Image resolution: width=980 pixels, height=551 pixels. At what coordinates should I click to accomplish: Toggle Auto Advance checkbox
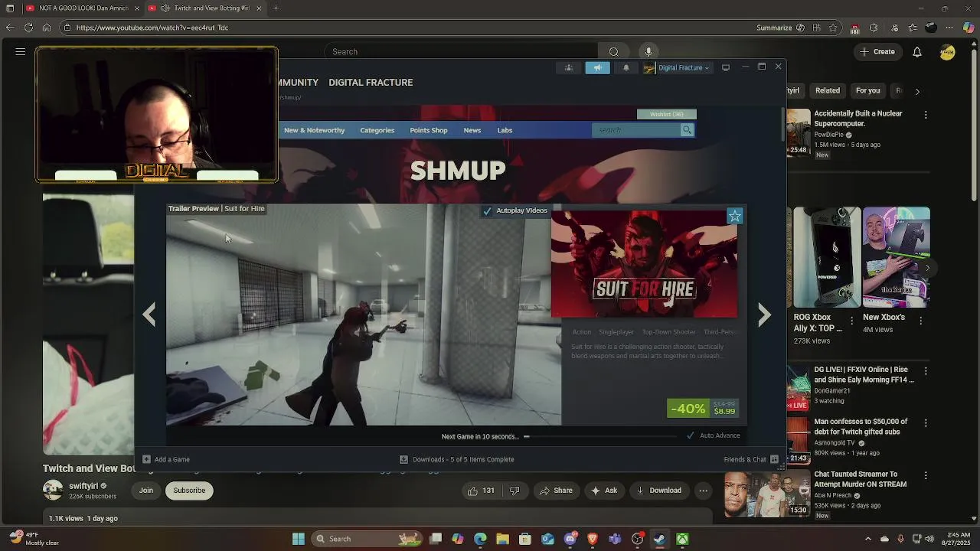pyautogui.click(x=691, y=435)
